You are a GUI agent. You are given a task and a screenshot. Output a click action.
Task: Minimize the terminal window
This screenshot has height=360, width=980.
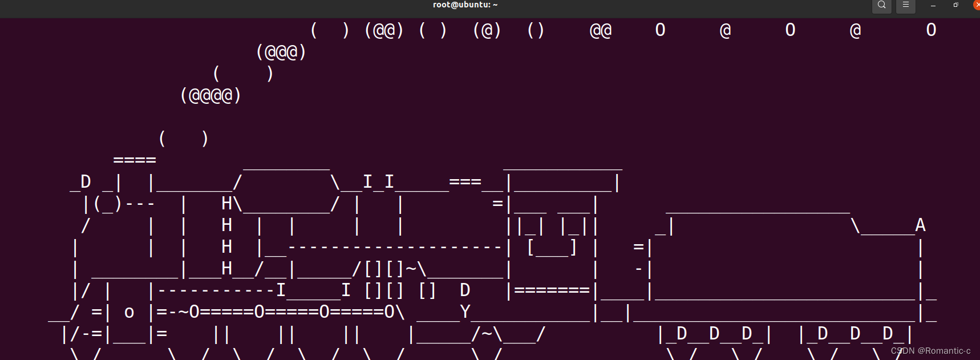[933, 6]
